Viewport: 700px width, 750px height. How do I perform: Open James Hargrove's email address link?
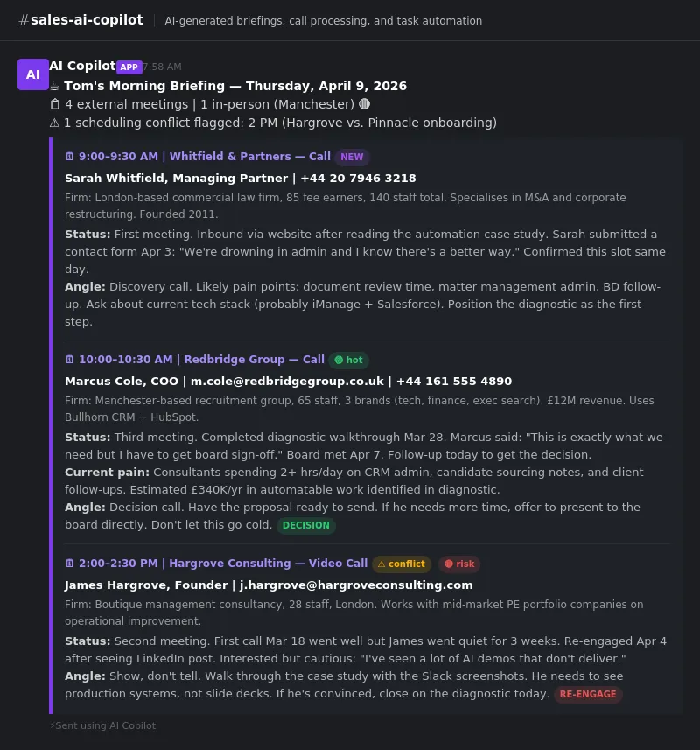(358, 585)
